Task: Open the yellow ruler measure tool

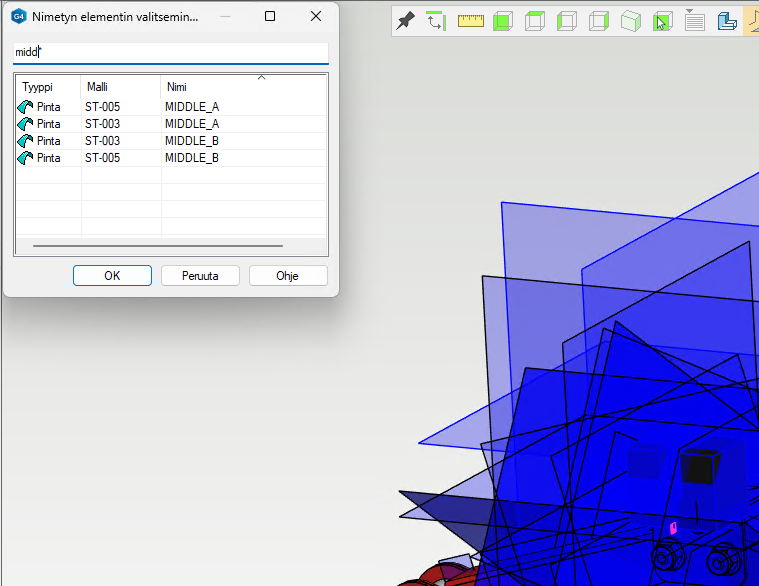Action: (x=470, y=21)
